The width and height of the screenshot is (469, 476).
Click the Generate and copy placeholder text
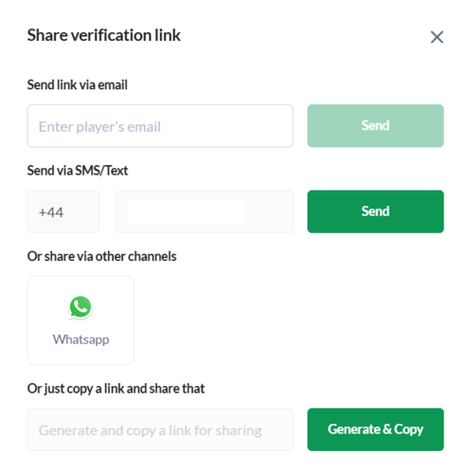(150, 430)
